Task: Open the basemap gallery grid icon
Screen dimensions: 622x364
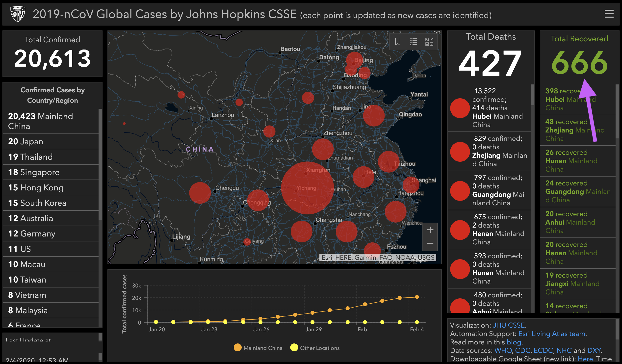Action: tap(429, 42)
